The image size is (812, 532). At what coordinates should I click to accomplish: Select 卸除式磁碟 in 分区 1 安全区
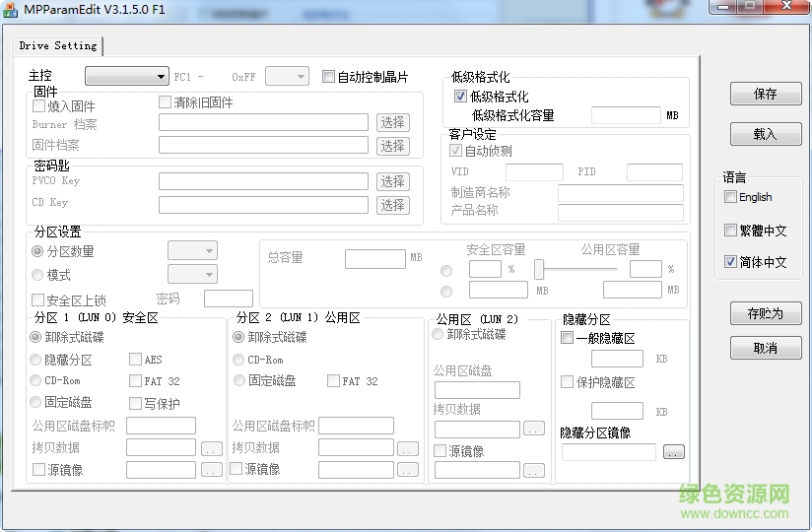(35, 337)
